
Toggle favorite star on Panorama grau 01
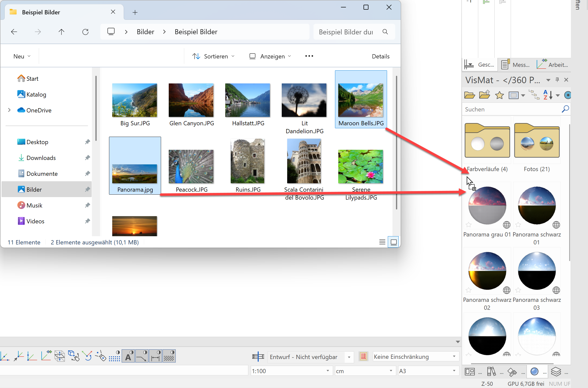pyautogui.click(x=468, y=225)
